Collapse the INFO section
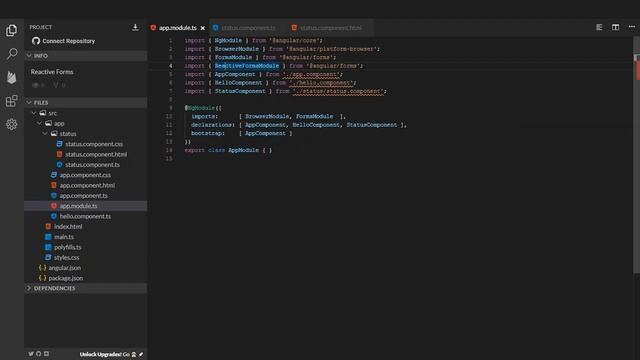 [29, 56]
